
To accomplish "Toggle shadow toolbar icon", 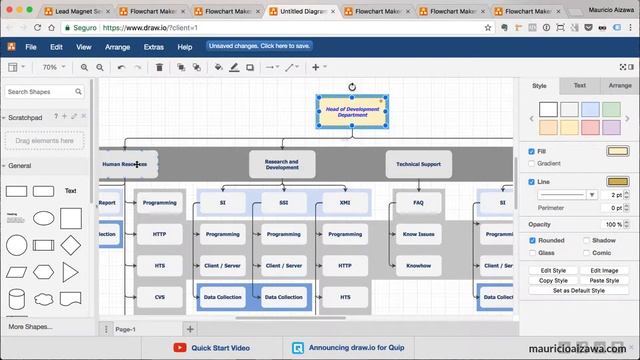I will pos(250,67).
